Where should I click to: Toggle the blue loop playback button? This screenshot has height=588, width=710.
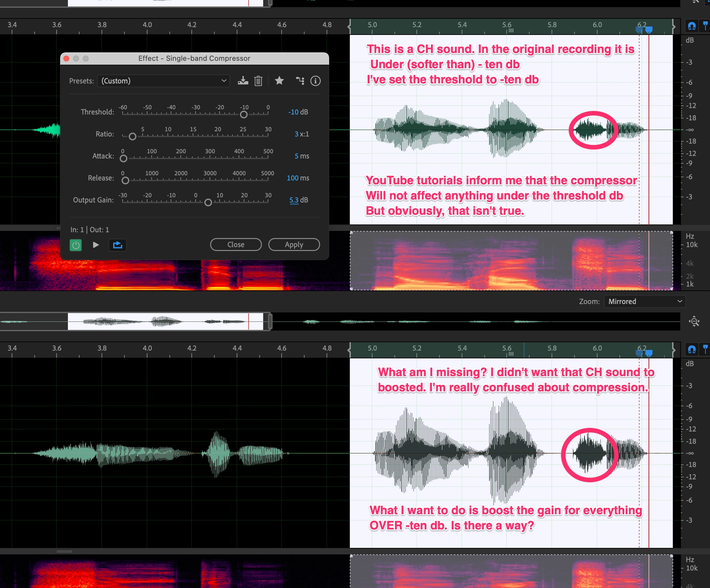[x=118, y=245]
